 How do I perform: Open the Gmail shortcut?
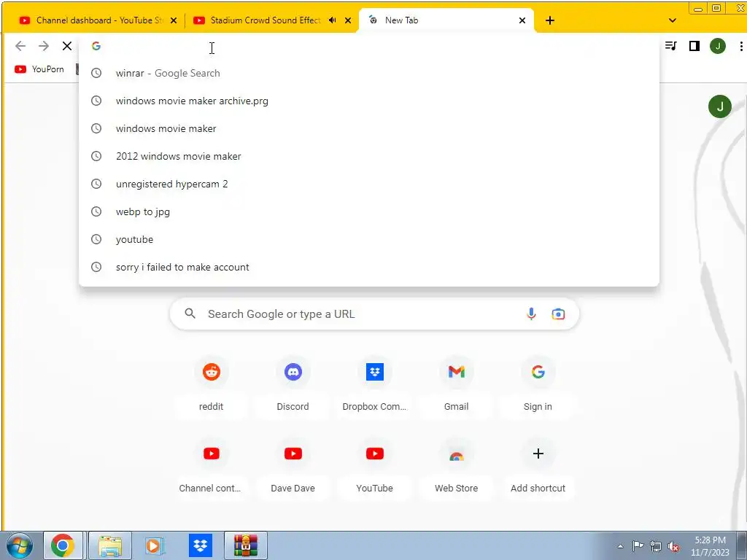(457, 385)
